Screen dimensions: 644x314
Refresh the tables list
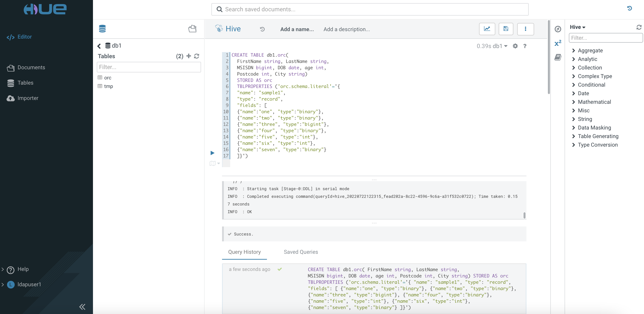(x=197, y=56)
